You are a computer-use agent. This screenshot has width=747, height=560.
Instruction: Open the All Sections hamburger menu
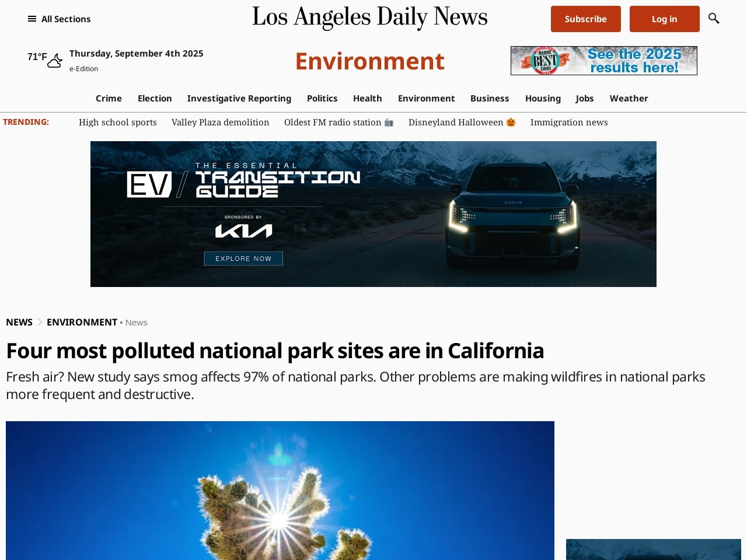click(x=59, y=19)
